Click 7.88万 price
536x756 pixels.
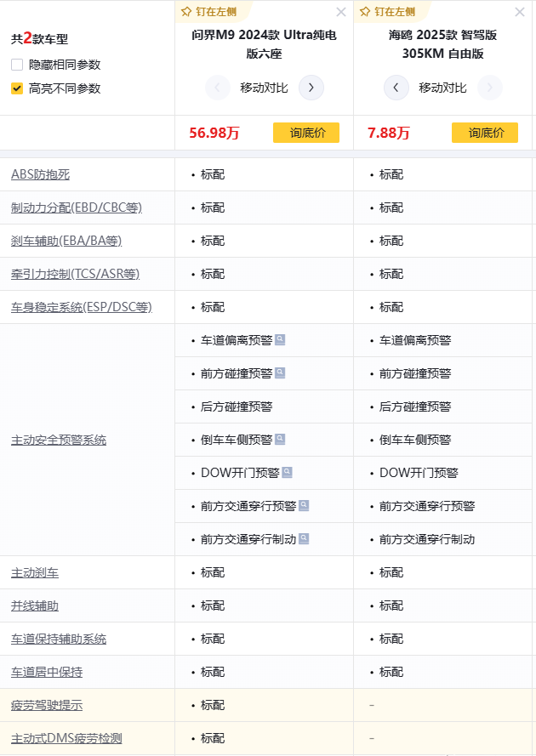point(388,133)
